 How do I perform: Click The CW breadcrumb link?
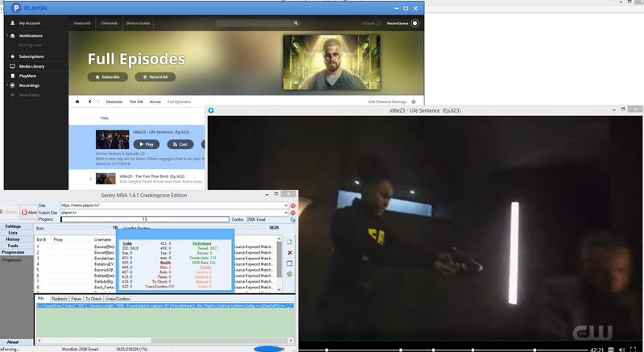(136, 101)
